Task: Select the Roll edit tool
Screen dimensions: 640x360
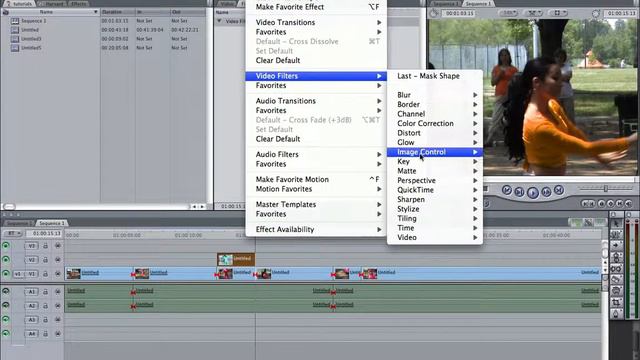Action: pos(616,257)
